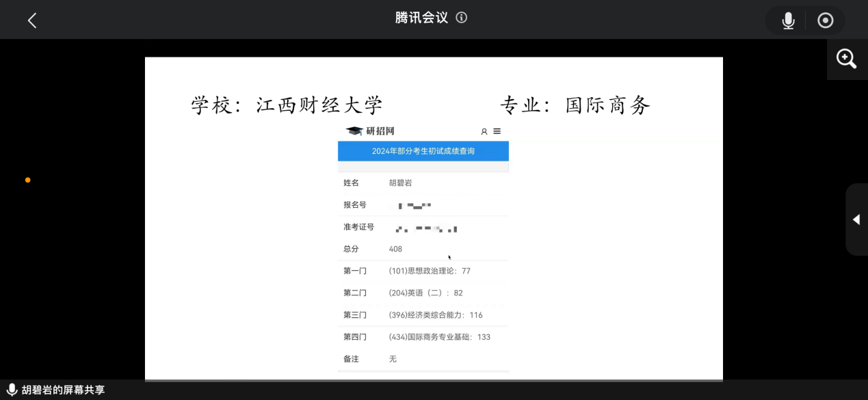The height and width of the screenshot is (400, 868).
Task: Click the 腾讯会议 title text
Action: [421, 18]
